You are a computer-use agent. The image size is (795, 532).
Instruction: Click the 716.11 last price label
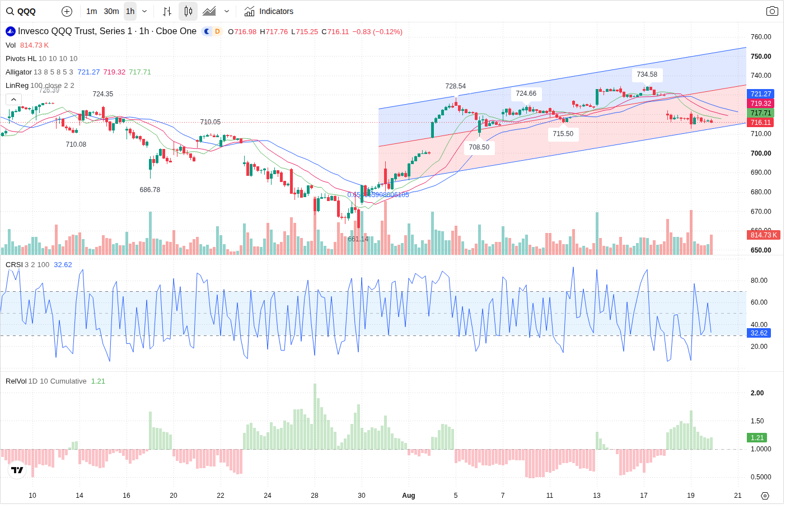(760, 123)
